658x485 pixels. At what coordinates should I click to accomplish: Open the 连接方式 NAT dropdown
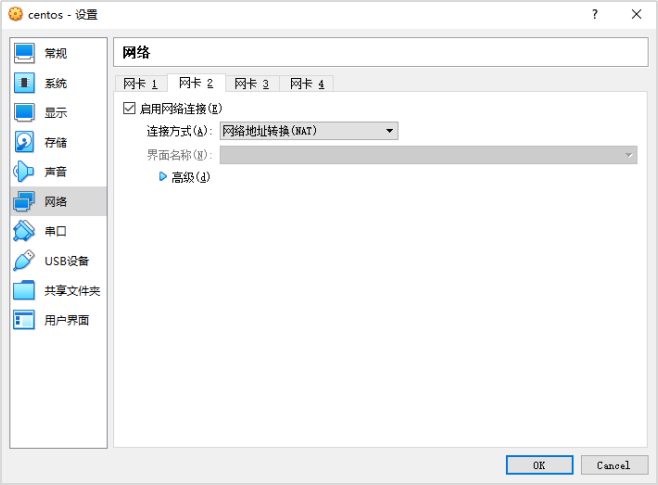coord(309,131)
